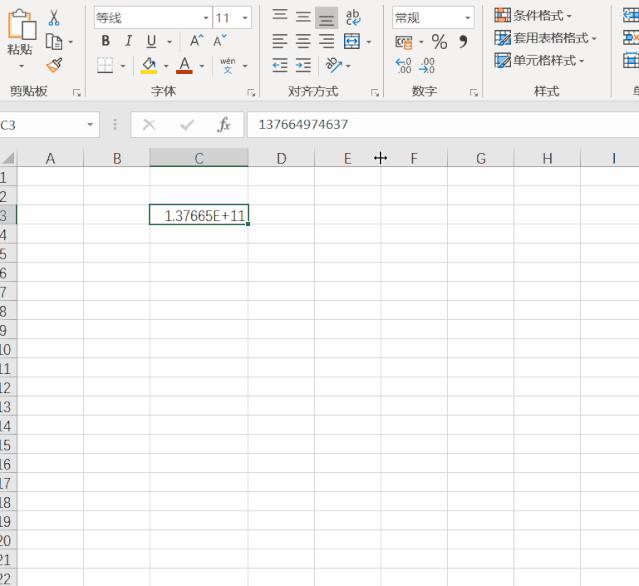Click the text orientation icon
This screenshot has width=639, height=586.
click(x=334, y=65)
